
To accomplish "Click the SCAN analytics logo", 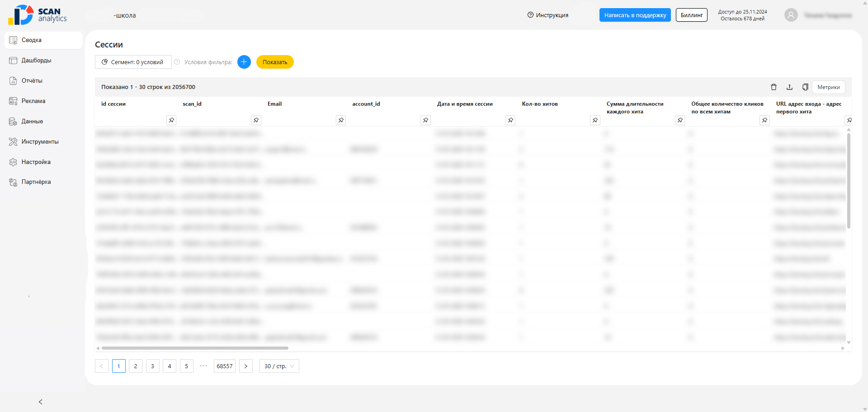I will [x=37, y=15].
